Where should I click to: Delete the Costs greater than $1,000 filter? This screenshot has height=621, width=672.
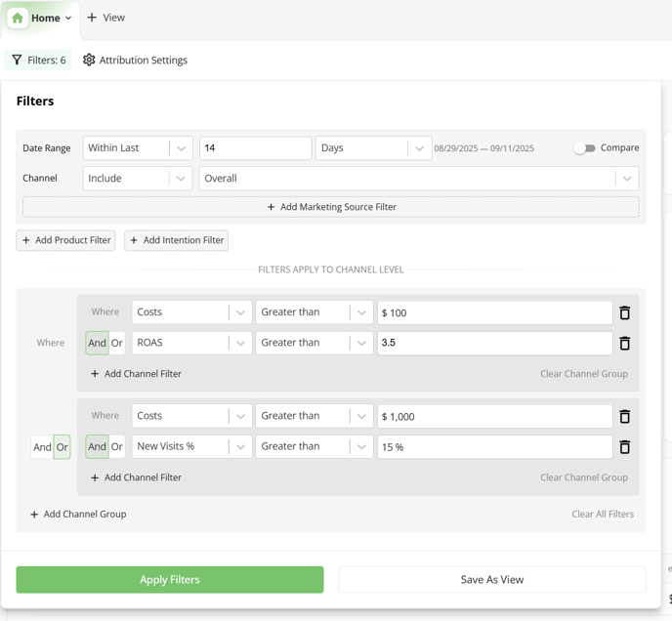[625, 416]
